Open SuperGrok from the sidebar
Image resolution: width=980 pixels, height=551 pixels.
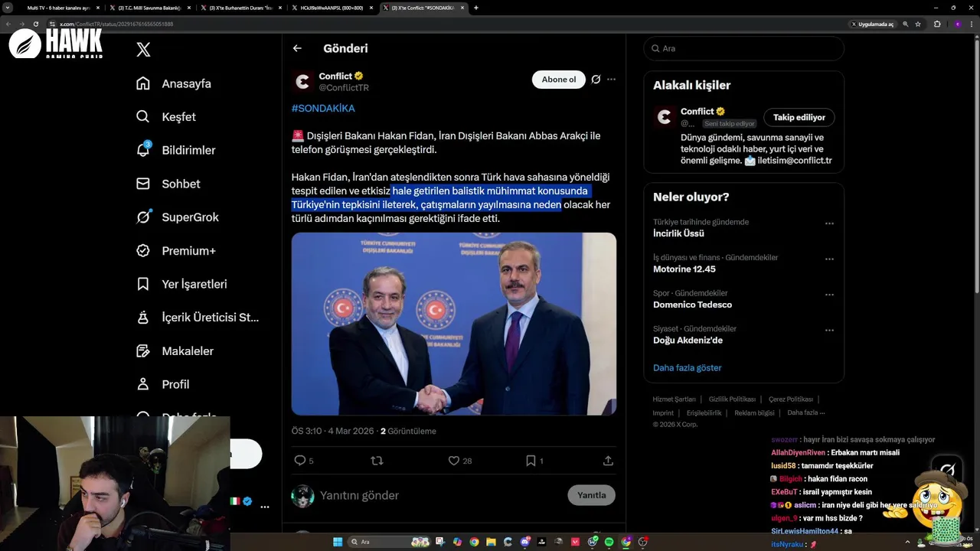tap(178, 217)
